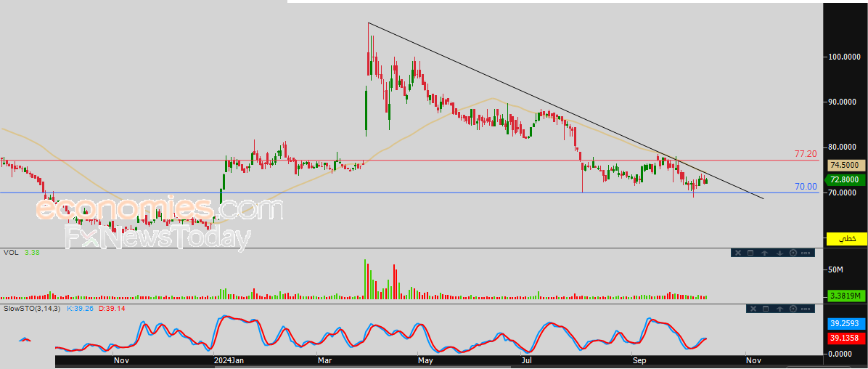Click the 100.0000 price axis label
This screenshot has width=868, height=369.
click(x=845, y=57)
